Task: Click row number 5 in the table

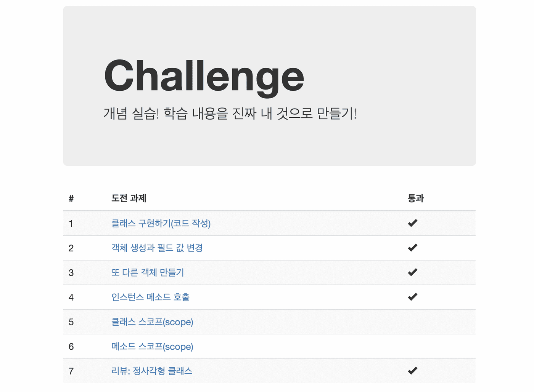Action: (x=71, y=322)
